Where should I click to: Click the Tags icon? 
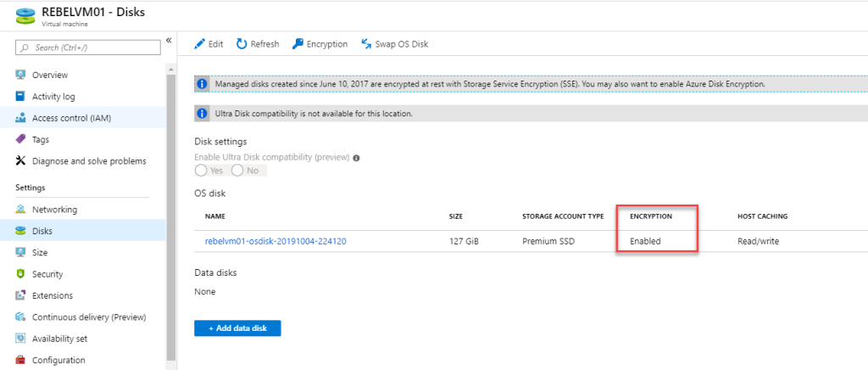coord(21,139)
